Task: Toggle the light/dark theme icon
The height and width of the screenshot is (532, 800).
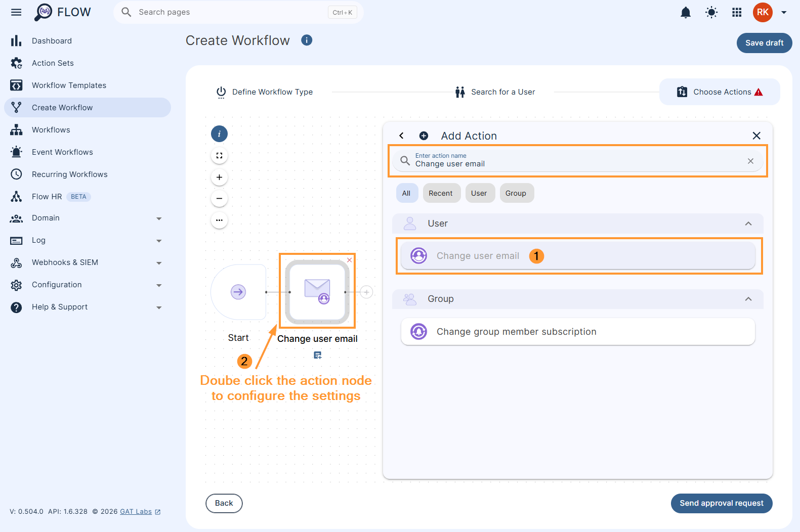Action: click(711, 12)
